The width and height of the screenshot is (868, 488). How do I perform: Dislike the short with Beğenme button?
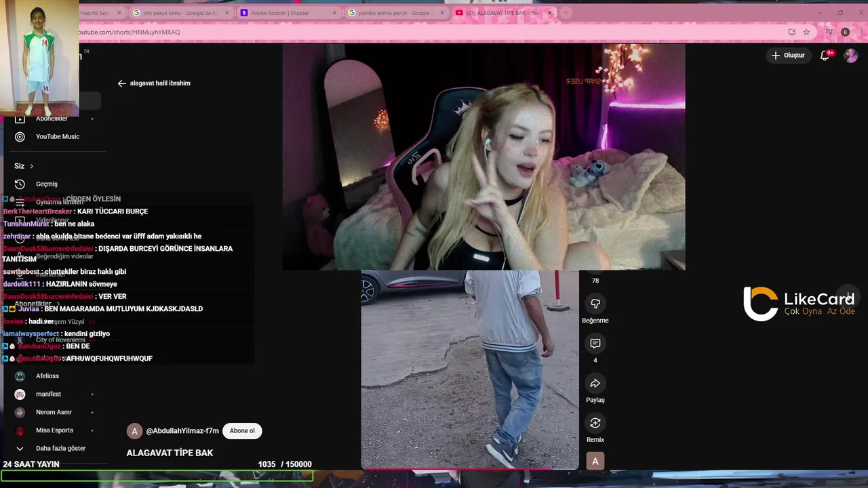click(595, 304)
